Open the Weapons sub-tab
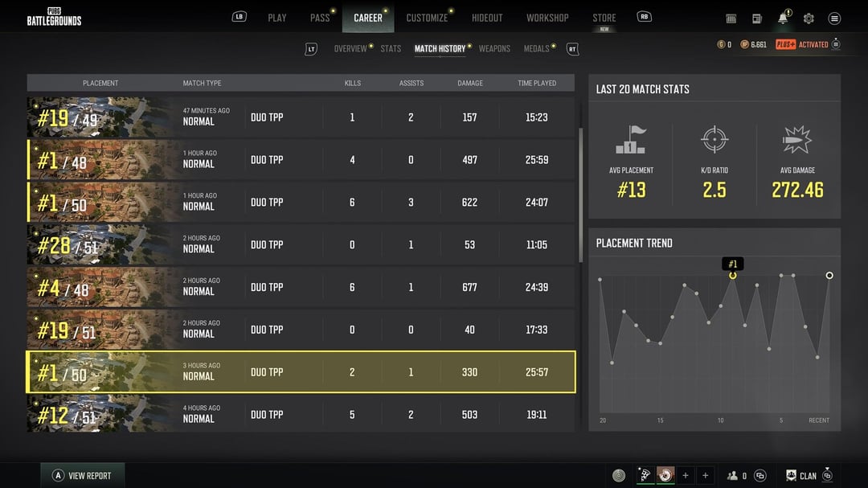868x488 pixels. point(494,49)
